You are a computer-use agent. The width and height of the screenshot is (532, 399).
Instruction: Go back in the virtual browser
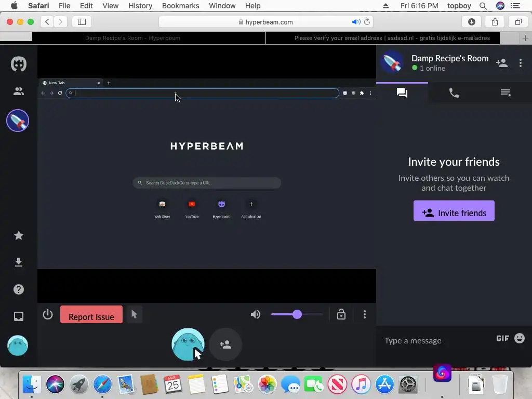pyautogui.click(x=43, y=93)
